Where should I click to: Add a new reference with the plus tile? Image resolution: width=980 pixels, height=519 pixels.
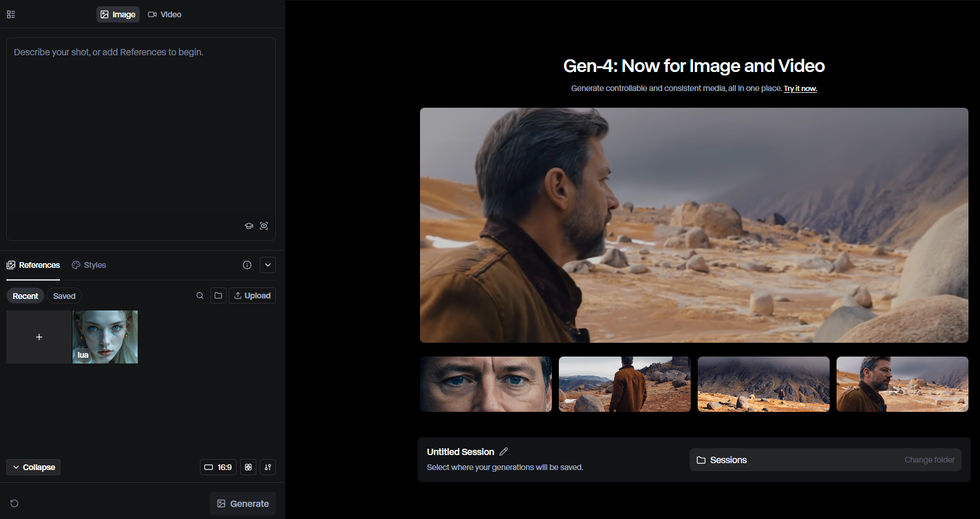point(39,337)
